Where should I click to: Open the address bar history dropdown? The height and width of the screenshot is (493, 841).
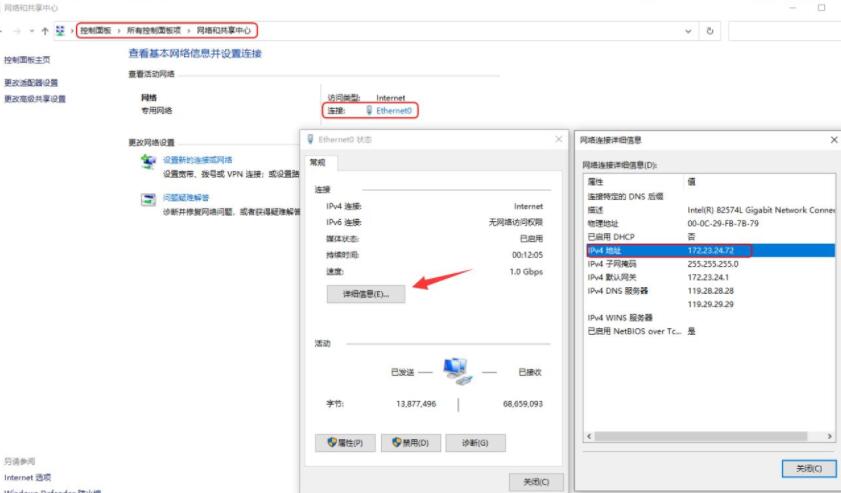click(689, 31)
